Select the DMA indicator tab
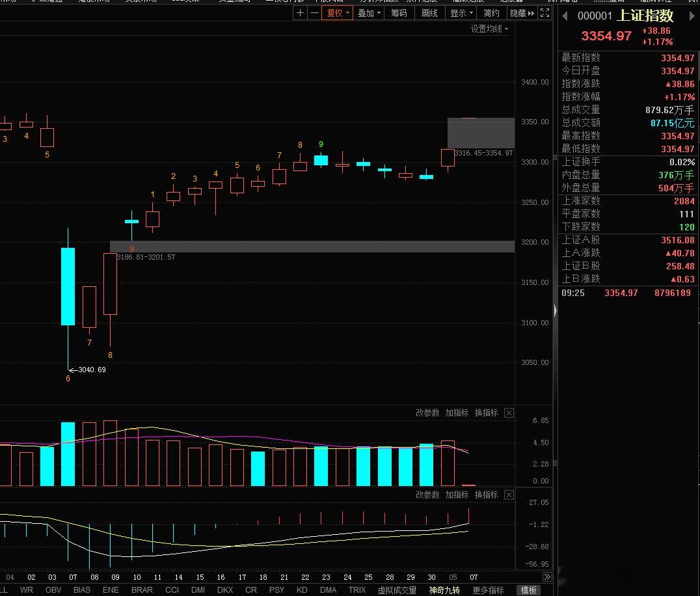The image size is (700, 596). pyautogui.click(x=328, y=589)
